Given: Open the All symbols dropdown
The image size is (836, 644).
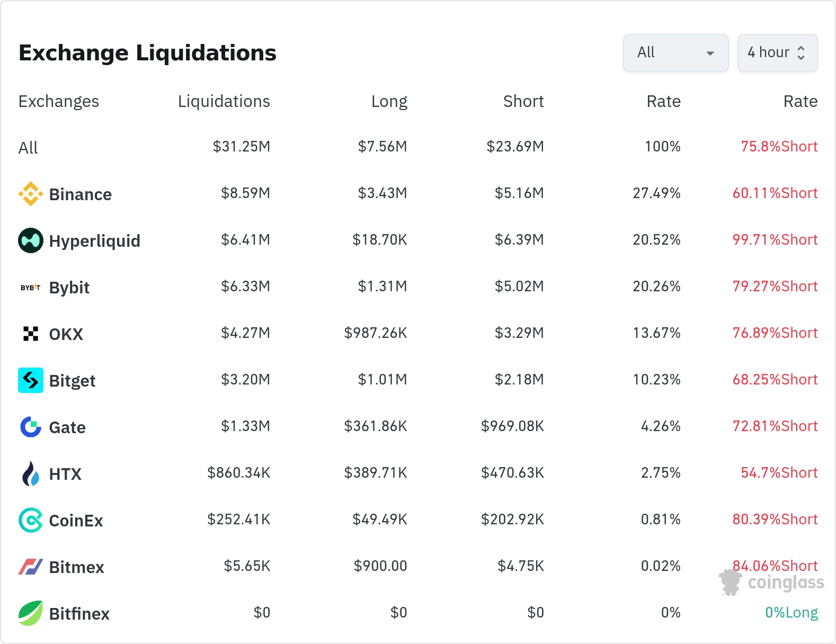Looking at the screenshot, I should point(675,53).
